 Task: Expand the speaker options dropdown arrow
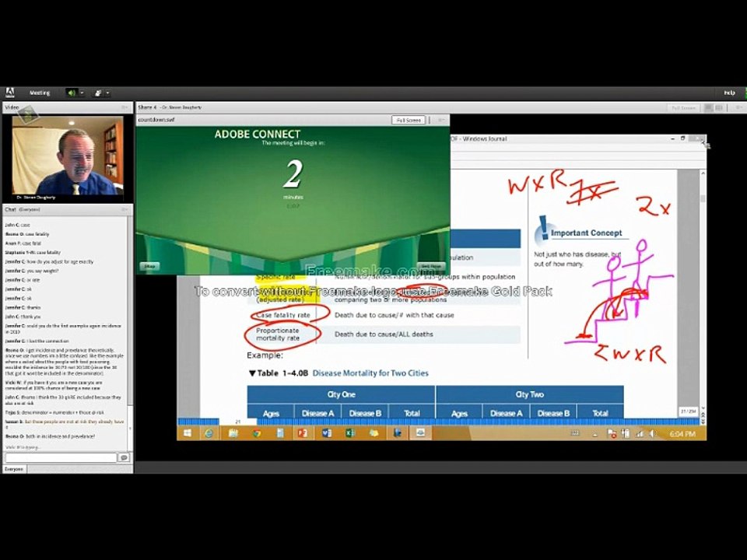coord(82,93)
